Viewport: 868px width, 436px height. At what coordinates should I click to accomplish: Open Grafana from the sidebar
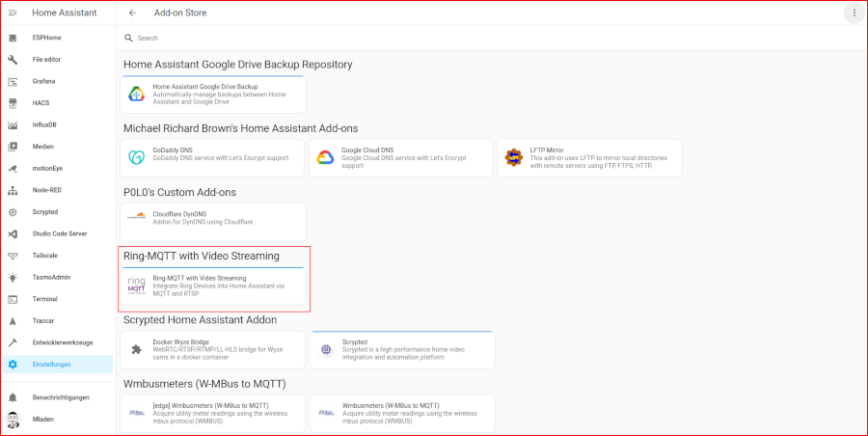[x=58, y=81]
